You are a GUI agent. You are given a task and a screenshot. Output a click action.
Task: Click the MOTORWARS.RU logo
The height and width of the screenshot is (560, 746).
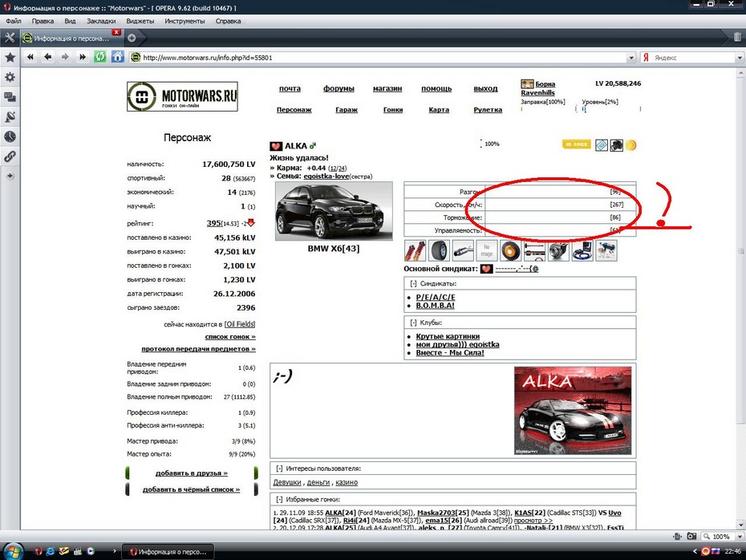tap(182, 96)
